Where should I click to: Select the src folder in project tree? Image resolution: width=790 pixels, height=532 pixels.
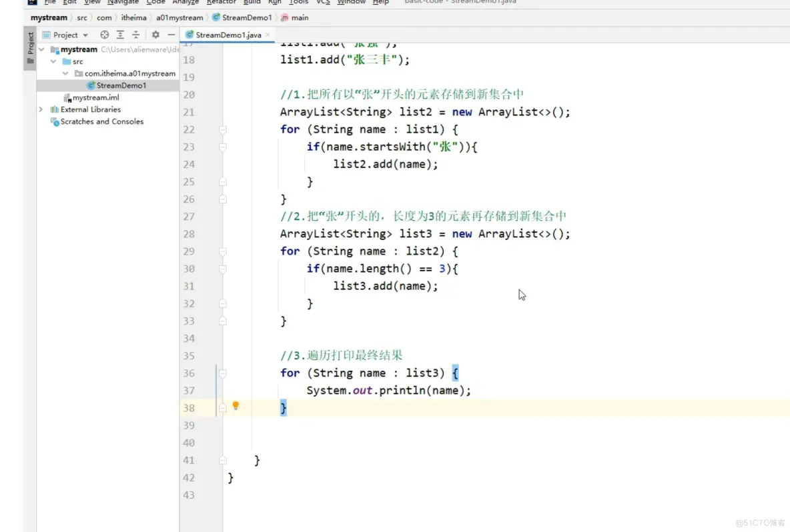tap(77, 61)
